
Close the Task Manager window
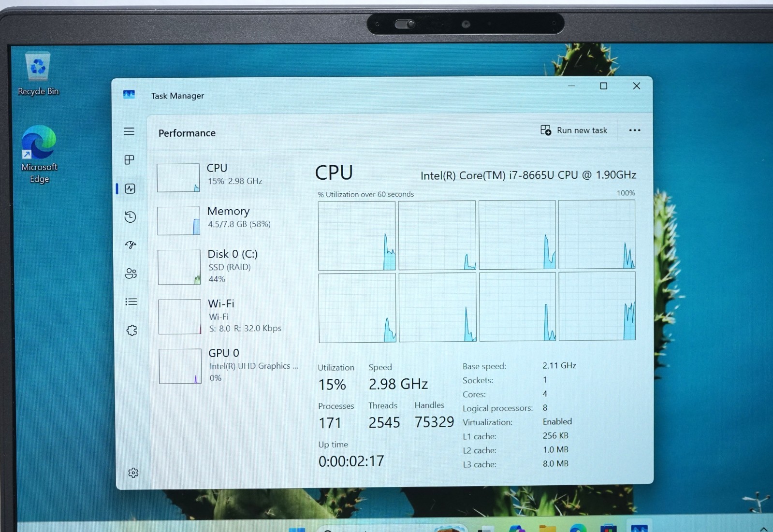[x=637, y=86]
